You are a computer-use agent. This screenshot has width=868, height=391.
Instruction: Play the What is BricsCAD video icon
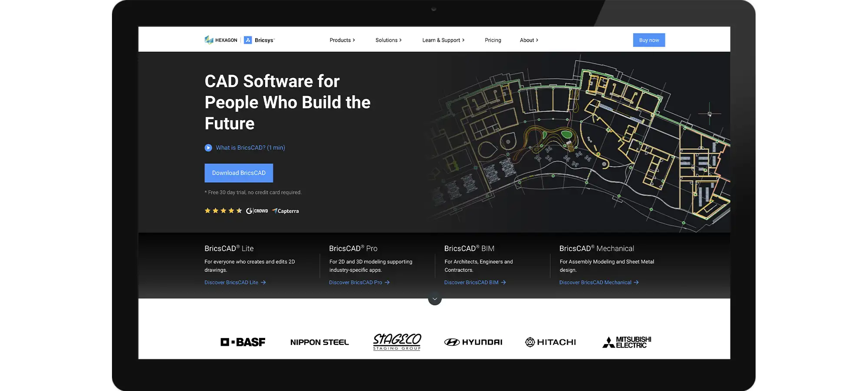[208, 148]
